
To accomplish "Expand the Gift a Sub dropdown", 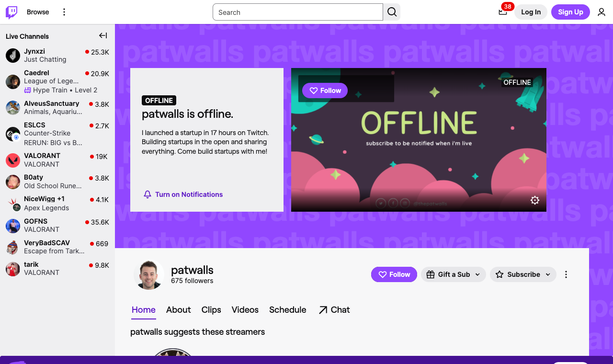I will (x=454, y=274).
